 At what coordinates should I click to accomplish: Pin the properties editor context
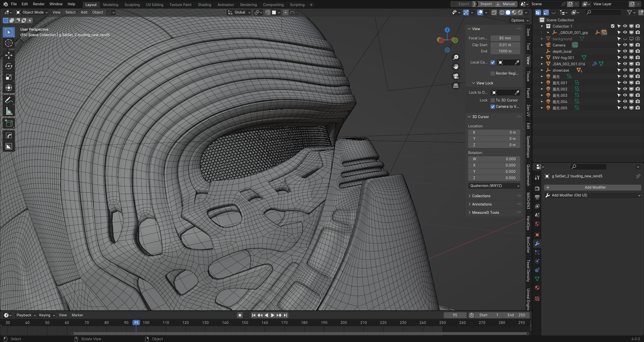point(638,176)
